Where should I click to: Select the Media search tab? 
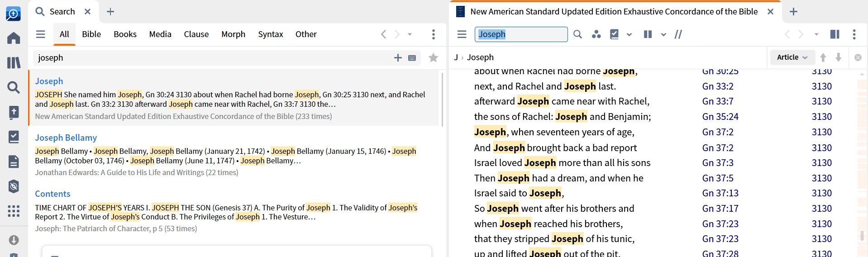pyautogui.click(x=160, y=34)
